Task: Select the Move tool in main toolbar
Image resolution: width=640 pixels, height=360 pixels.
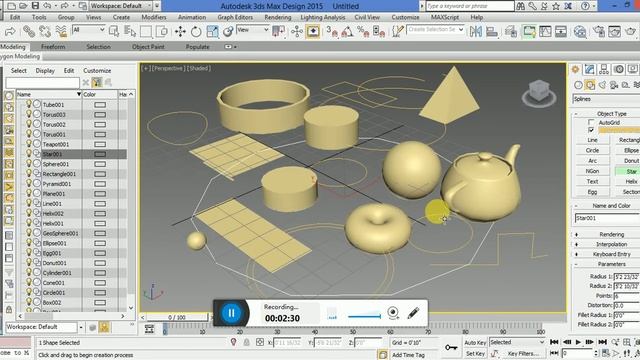Action: point(180,31)
